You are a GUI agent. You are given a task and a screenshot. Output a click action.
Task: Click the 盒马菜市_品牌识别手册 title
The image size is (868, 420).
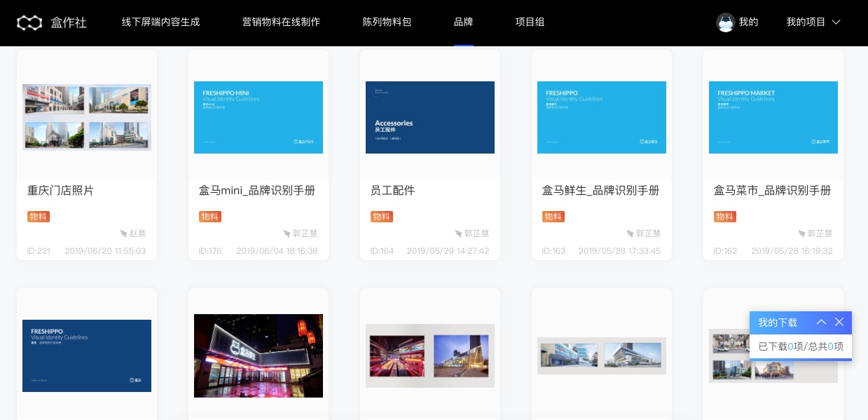coord(773,191)
